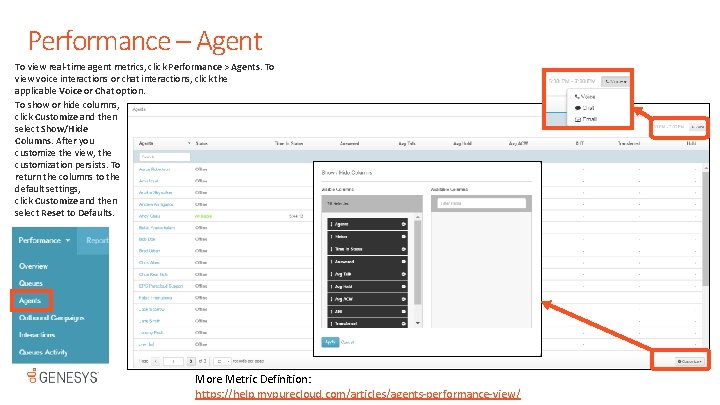This screenshot has height=405, width=720.
Task: Click the Avg Talk column header
Action: pyautogui.click(x=407, y=143)
